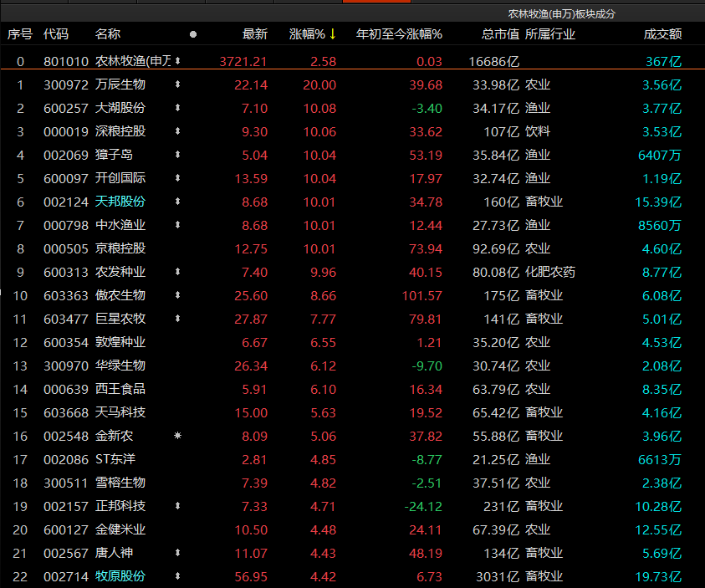Select stock name 金新农
Viewport: 705px width, 588px height.
[115, 436]
